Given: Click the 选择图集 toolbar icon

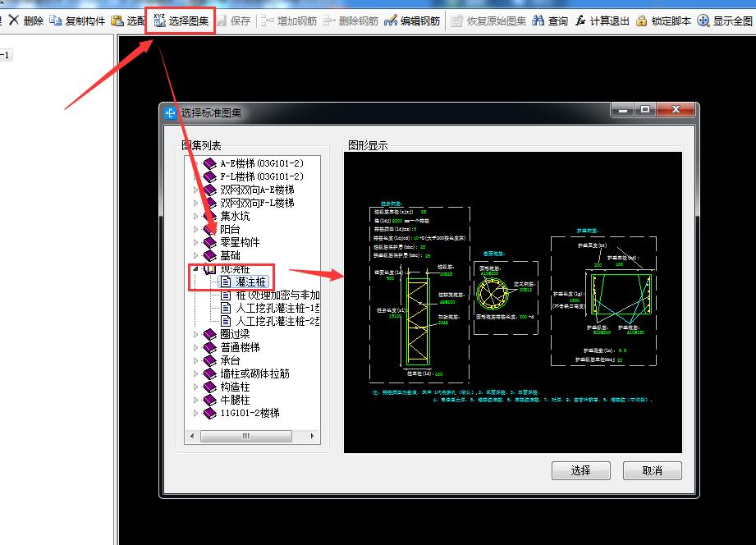Looking at the screenshot, I should tap(159, 21).
